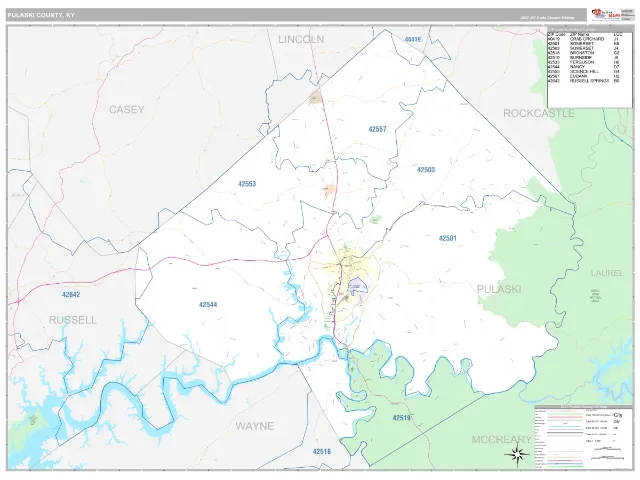Click ZIP code label 42642 on map

71,294
